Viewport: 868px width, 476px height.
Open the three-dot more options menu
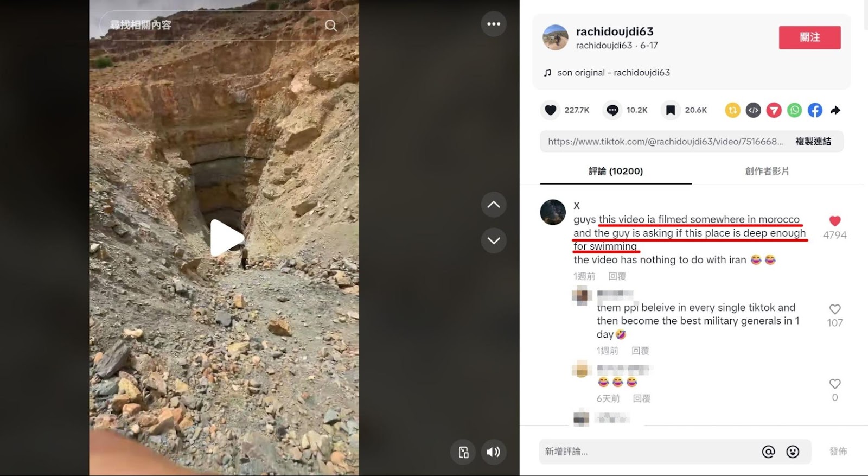coord(494,24)
